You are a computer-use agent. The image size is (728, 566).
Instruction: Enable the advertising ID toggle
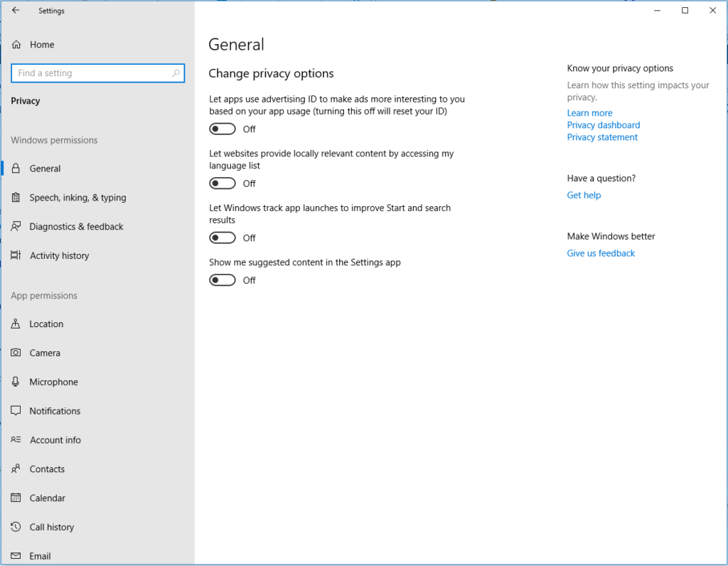click(223, 129)
